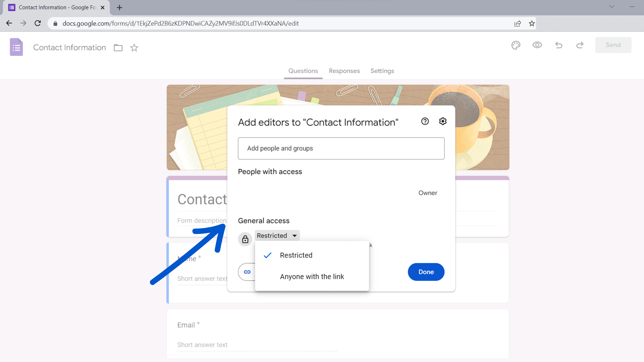Click the copy link icon in dialog

click(x=247, y=272)
